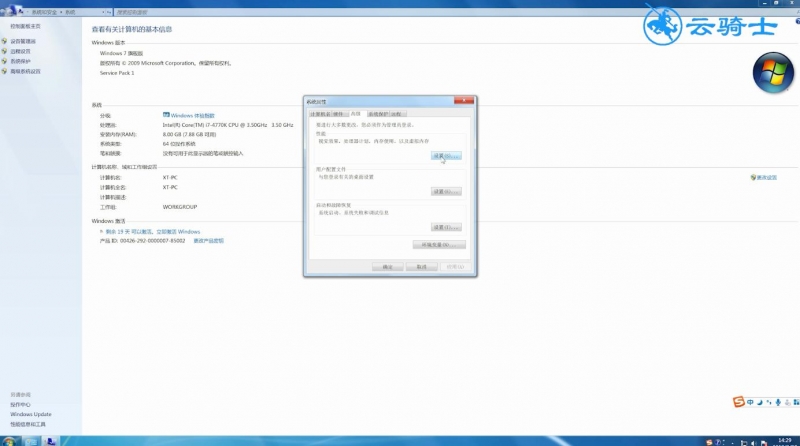The image size is (800, 446).
Task: Open 系统保护 sidebar link
Action: click(20, 61)
